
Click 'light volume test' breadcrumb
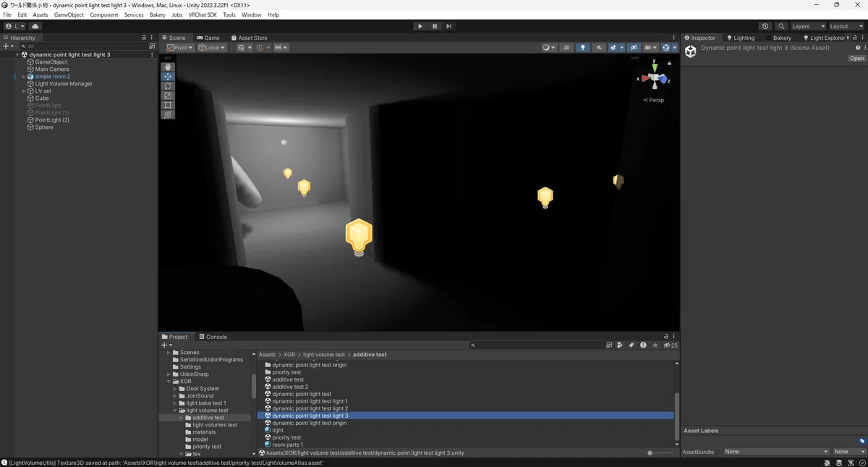[324, 355]
